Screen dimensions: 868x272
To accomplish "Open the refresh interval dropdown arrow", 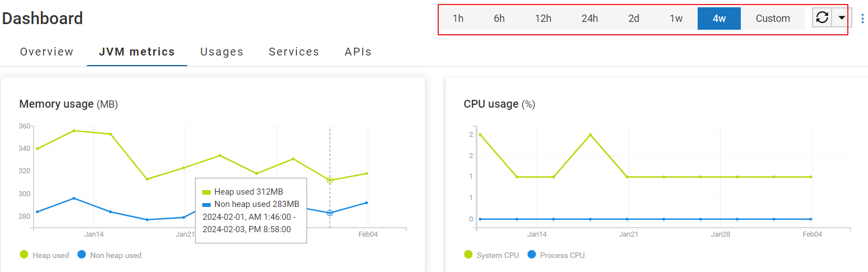I will click(x=841, y=18).
